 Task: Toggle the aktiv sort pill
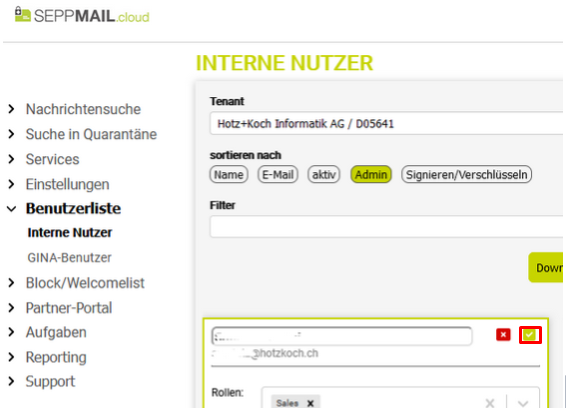324,174
